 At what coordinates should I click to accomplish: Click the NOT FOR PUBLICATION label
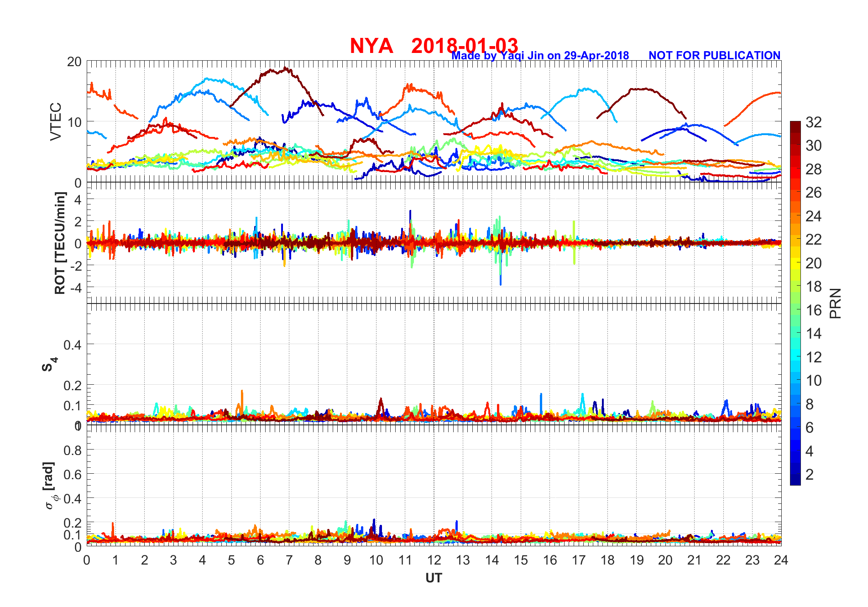tap(714, 55)
